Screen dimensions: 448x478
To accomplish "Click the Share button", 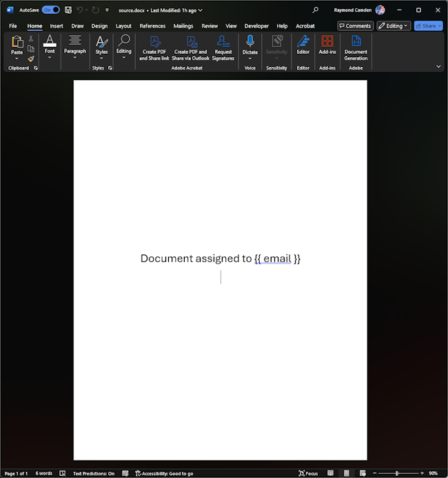I will click(x=428, y=26).
